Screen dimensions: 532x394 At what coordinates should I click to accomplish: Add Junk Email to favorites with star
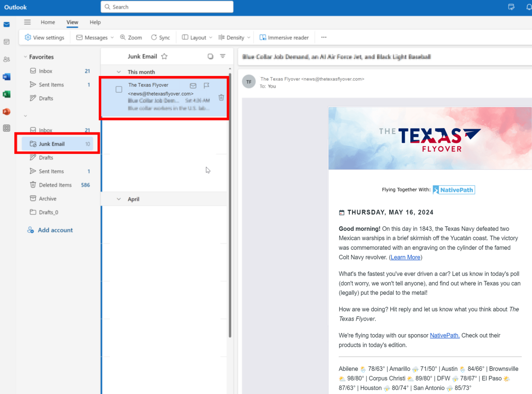pyautogui.click(x=164, y=57)
